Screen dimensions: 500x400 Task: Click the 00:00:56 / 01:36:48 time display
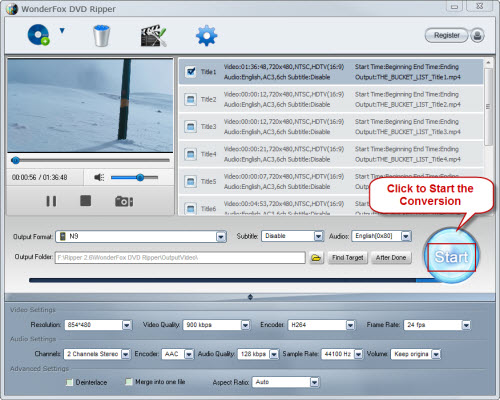tap(39, 177)
